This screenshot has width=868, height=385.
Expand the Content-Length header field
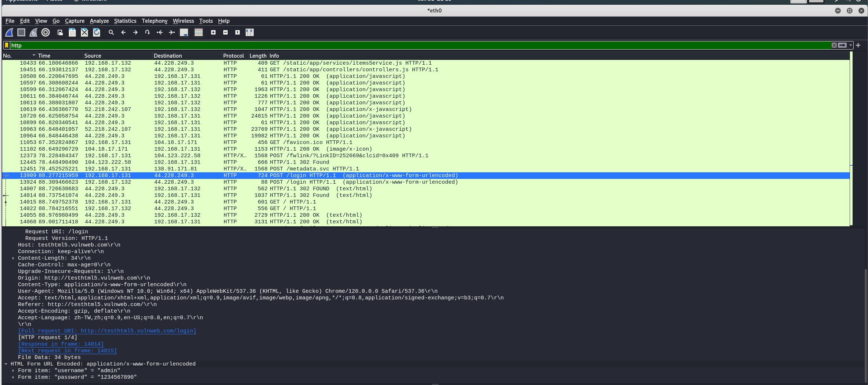point(13,258)
